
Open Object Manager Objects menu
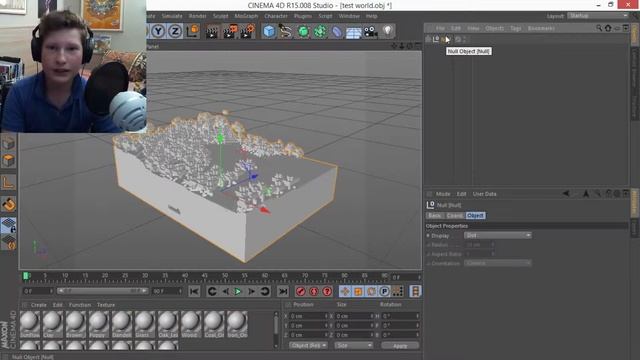(x=494, y=28)
